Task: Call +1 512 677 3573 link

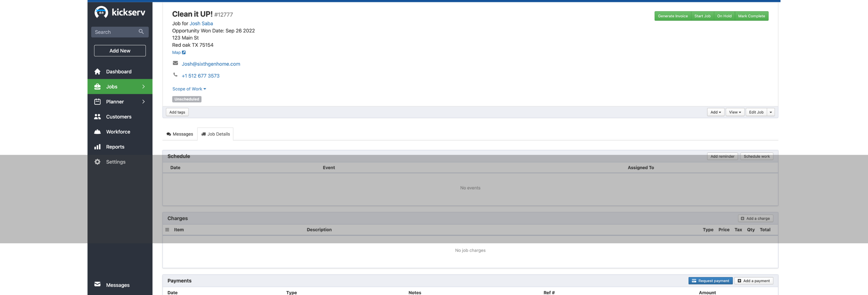Action: pos(200,76)
